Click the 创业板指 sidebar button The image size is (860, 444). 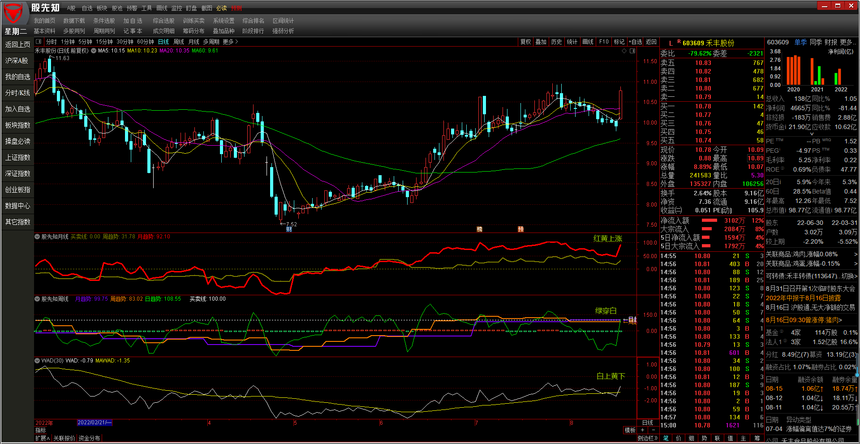pyautogui.click(x=18, y=190)
